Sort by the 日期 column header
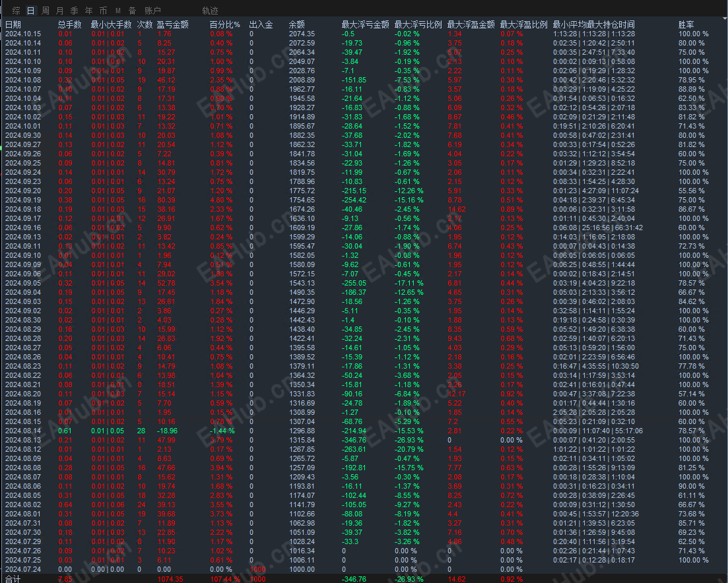This screenshot has width=728, height=583. tap(13, 24)
